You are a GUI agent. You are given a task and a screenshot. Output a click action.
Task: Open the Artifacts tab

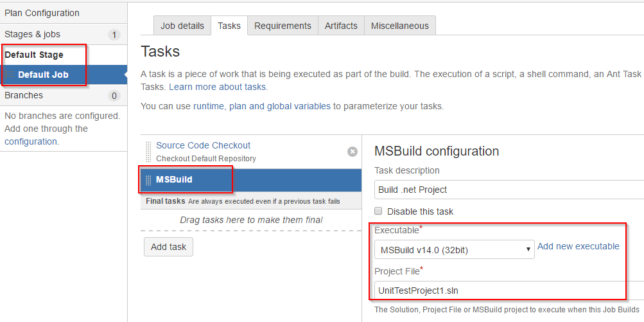coord(341,26)
